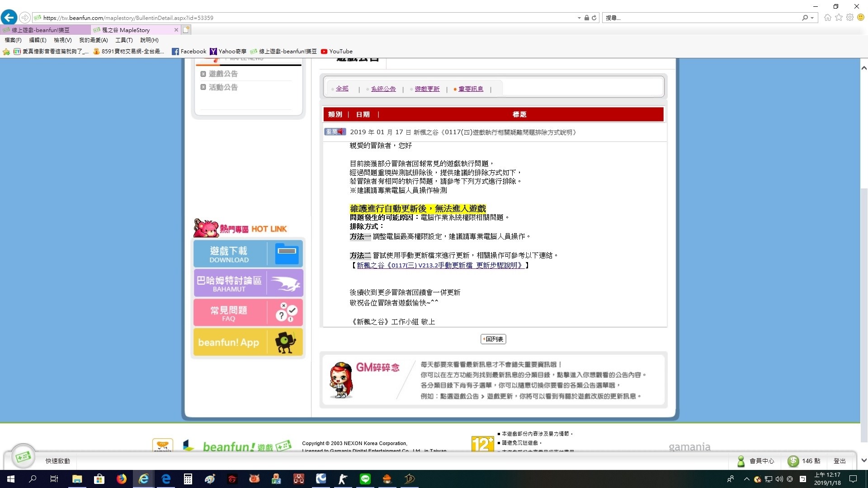
Task: Click the 回列表 back-to-list button
Action: 493,339
